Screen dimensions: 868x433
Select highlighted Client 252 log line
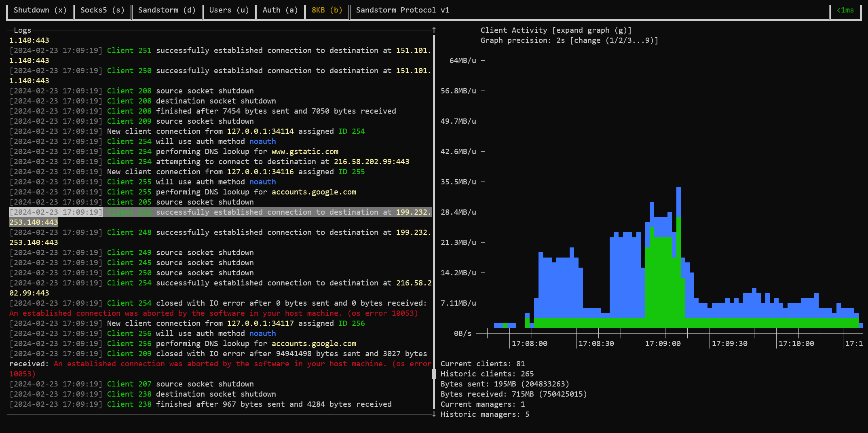[221, 217]
